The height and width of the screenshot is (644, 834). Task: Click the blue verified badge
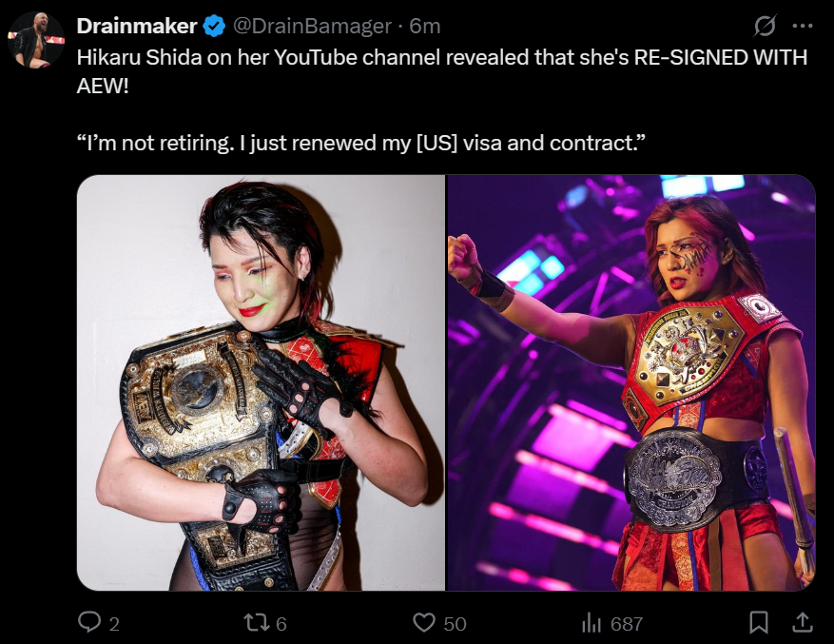coord(214,26)
